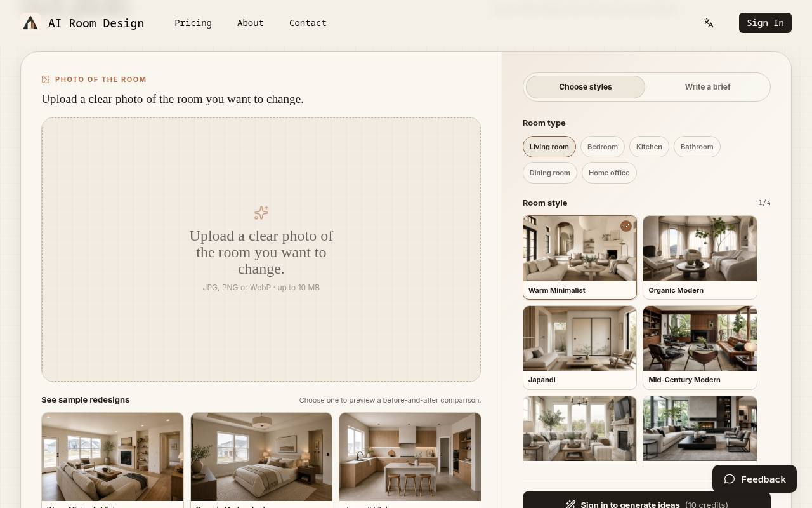Pick the Bathroom room type

click(x=697, y=147)
